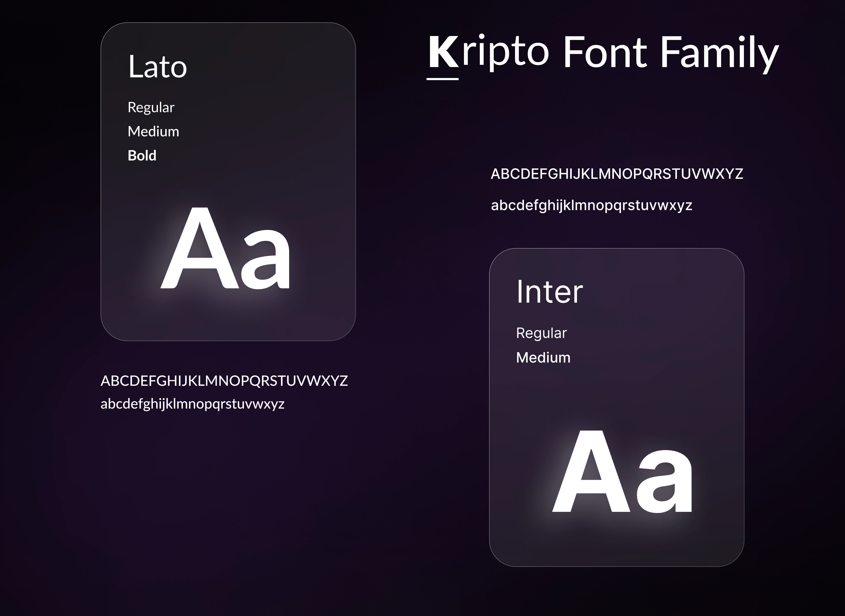This screenshot has width=845, height=616.
Task: Choose "Bold" in the Lato card
Action: [142, 156]
